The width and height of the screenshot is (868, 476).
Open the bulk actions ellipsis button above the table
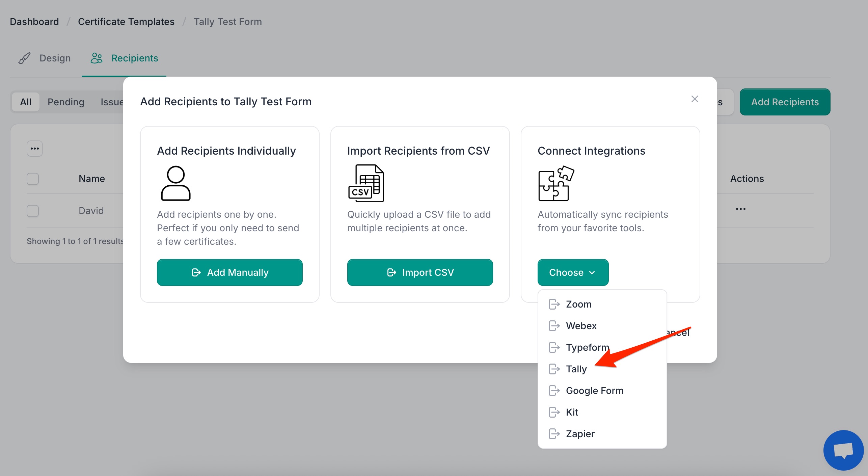coord(35,149)
